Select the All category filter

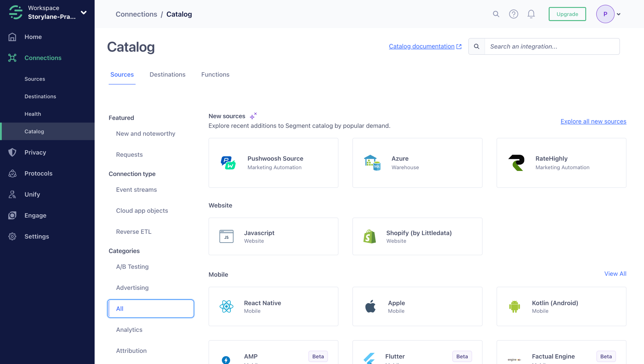[151, 308]
